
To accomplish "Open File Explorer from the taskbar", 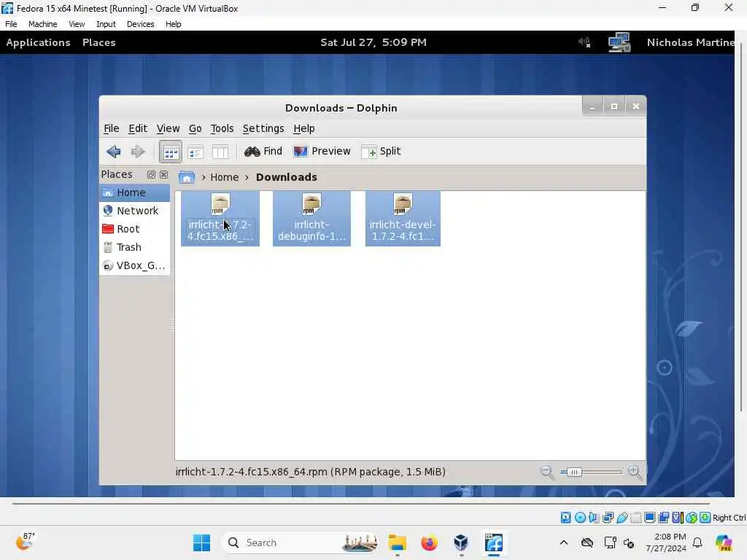I will click(x=397, y=542).
